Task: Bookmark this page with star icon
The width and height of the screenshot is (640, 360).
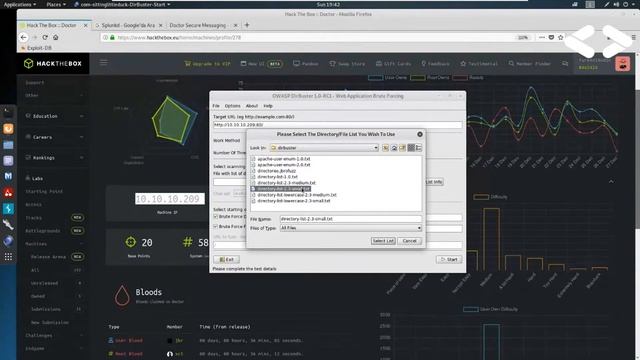Action: coord(560,37)
